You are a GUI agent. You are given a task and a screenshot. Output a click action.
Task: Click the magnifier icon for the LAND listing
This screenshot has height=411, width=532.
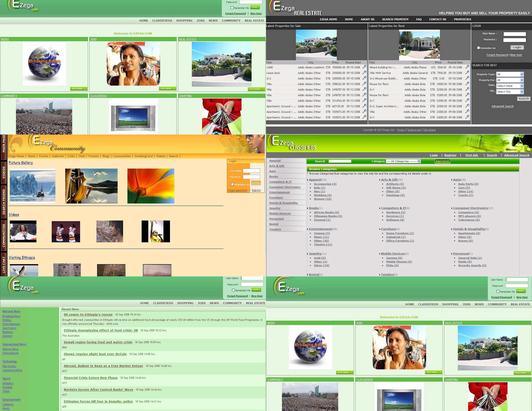(x=364, y=67)
